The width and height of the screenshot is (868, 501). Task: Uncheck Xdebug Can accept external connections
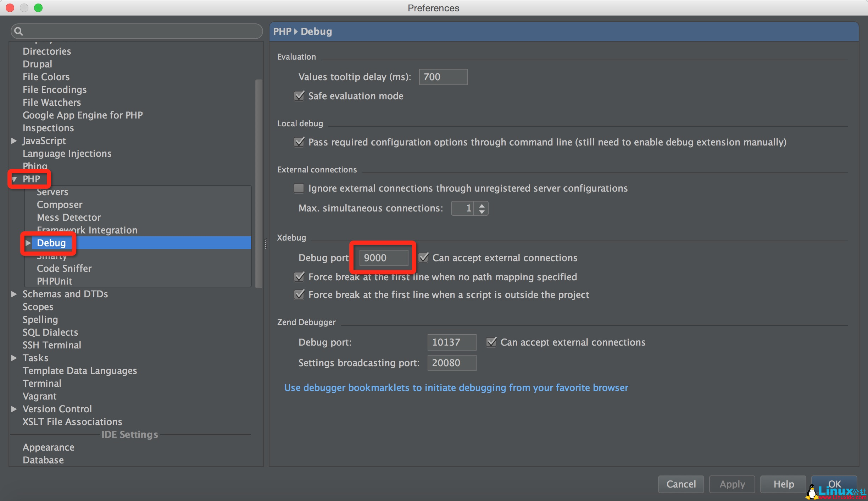coord(424,258)
